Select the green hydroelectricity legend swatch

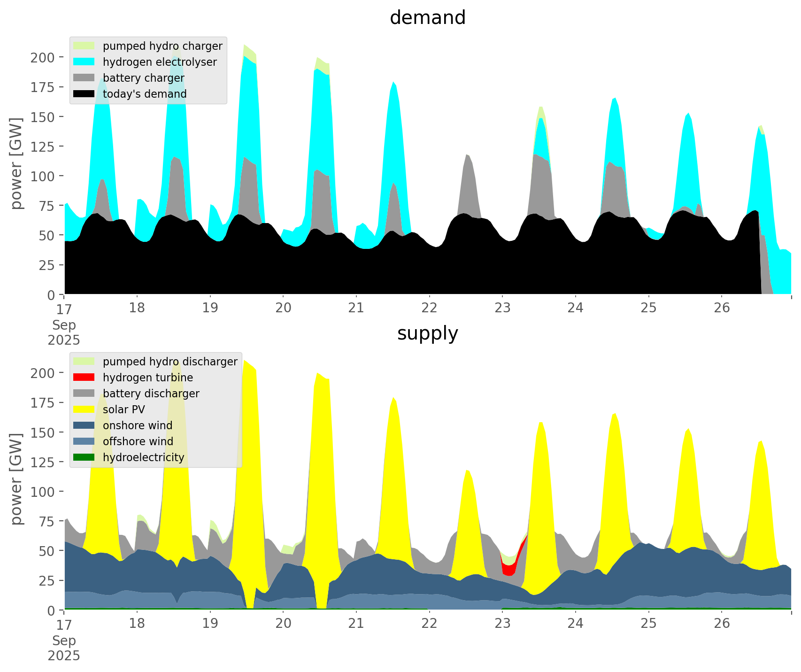(x=84, y=457)
